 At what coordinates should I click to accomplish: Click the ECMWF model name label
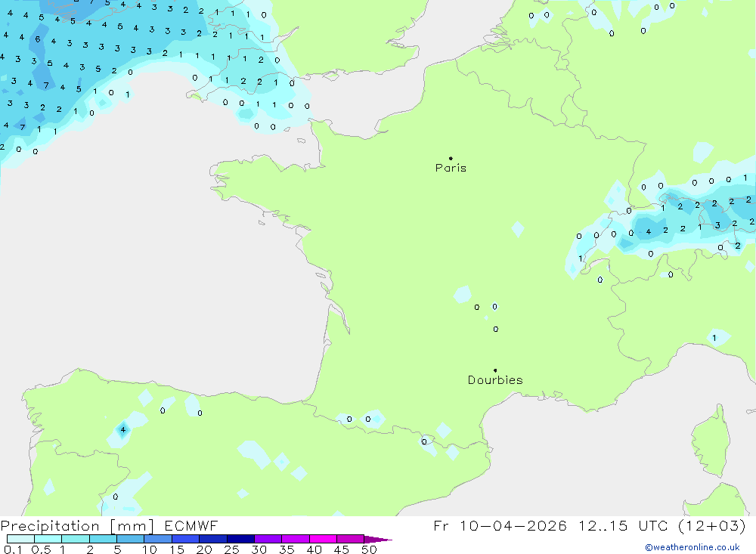coord(191,526)
